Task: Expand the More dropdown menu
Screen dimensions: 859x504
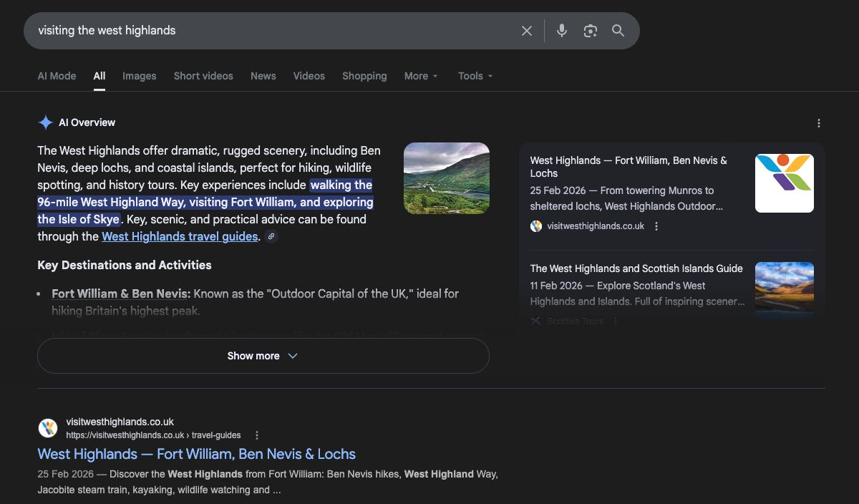Action: tap(421, 76)
